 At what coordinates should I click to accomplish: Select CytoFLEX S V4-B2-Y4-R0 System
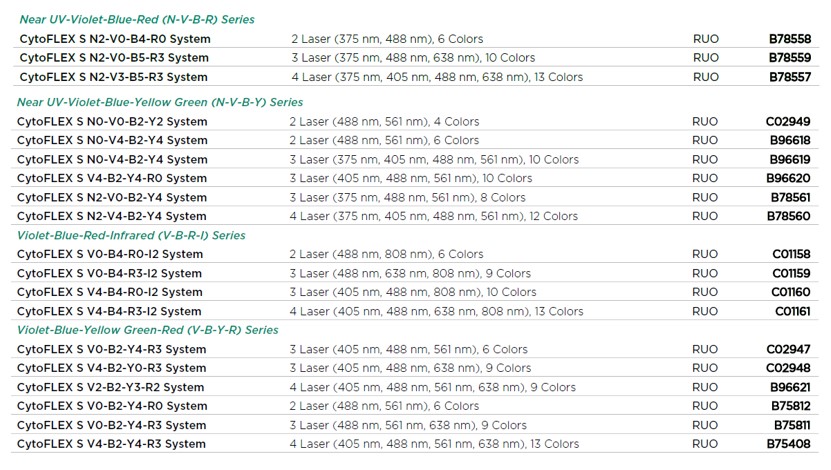point(112,178)
